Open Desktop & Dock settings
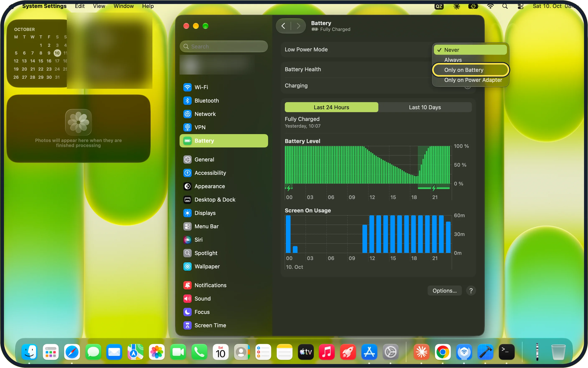 [223, 200]
